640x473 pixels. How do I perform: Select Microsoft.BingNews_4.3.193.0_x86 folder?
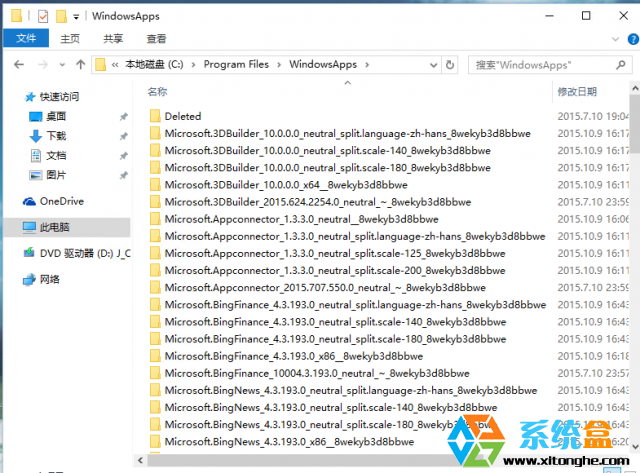coord(289,442)
